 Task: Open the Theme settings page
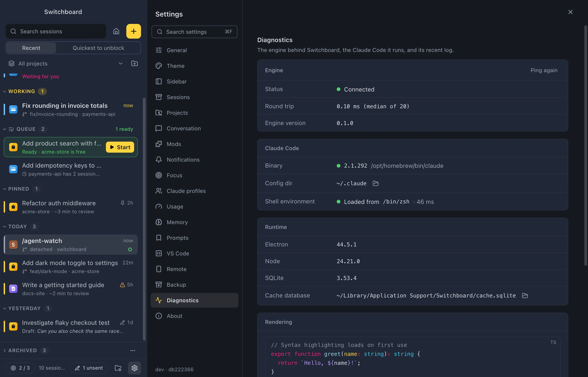tap(195, 66)
